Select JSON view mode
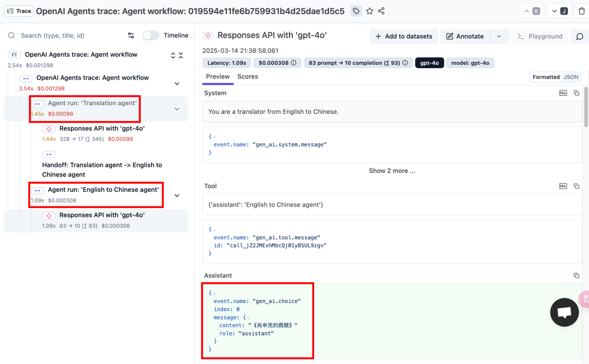 click(571, 77)
